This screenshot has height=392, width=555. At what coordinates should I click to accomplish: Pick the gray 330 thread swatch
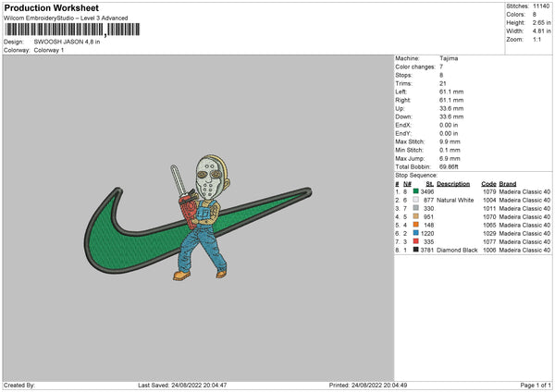[x=416, y=207]
